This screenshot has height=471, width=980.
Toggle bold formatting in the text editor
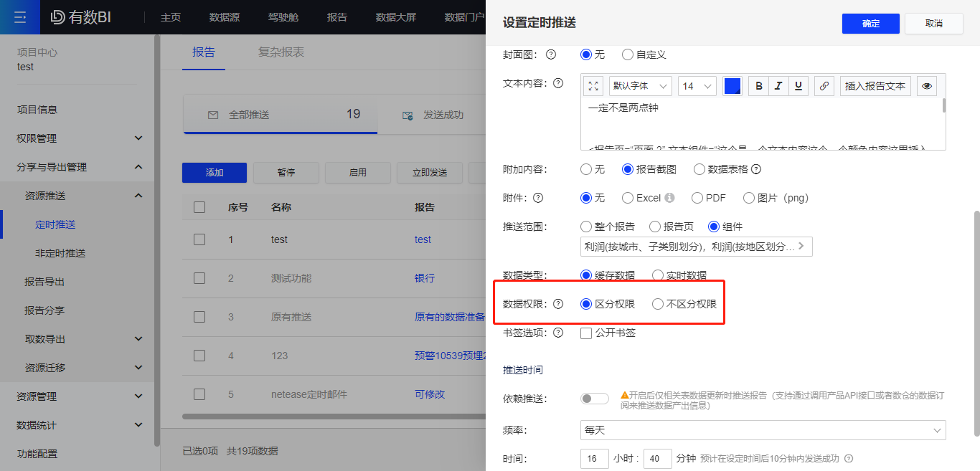[758, 85]
